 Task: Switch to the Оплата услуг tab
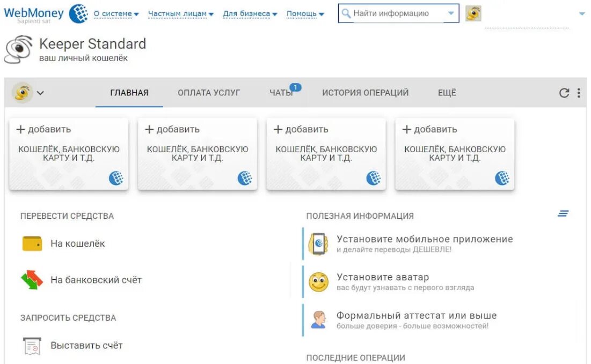[x=209, y=93]
